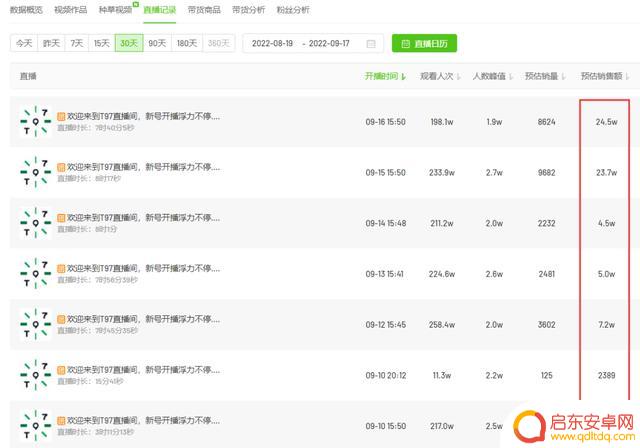This screenshot has width=640, height=448.
Task: Click orange badge icon on 09-10 15:50 row
Action: (61, 421)
